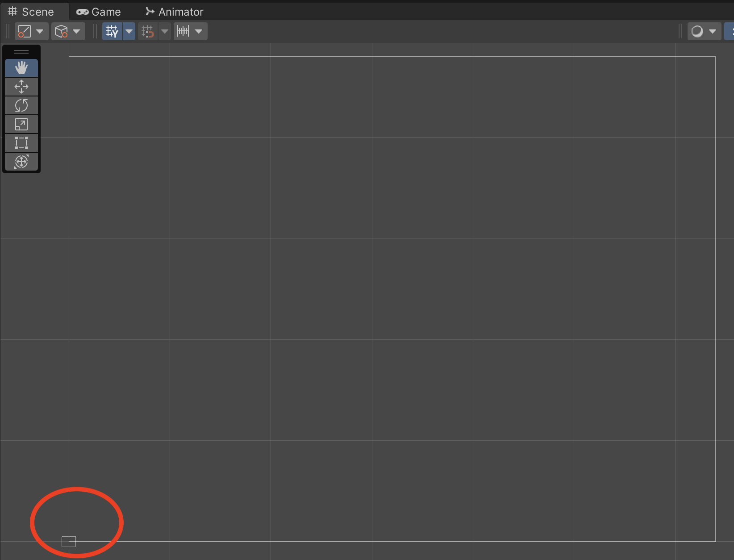The height and width of the screenshot is (560, 734).
Task: Select the Rotate tool
Action: coord(21,105)
